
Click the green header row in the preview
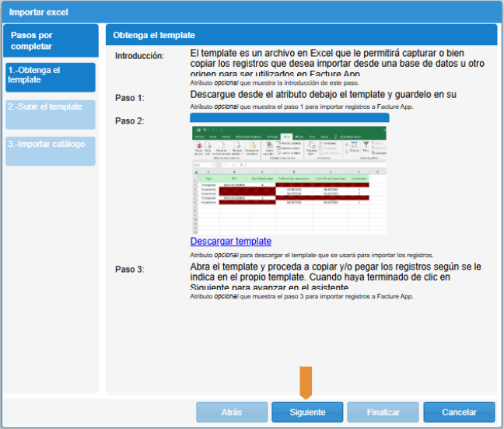[289, 178]
